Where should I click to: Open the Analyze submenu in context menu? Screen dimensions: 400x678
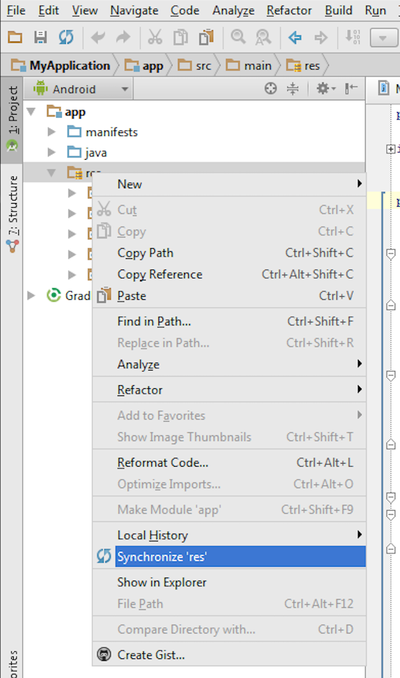coord(229,364)
